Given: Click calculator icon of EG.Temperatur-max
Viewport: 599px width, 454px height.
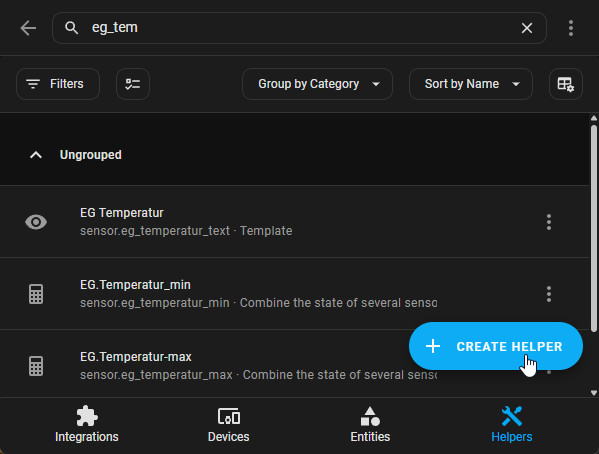Looking at the screenshot, I should tap(36, 366).
